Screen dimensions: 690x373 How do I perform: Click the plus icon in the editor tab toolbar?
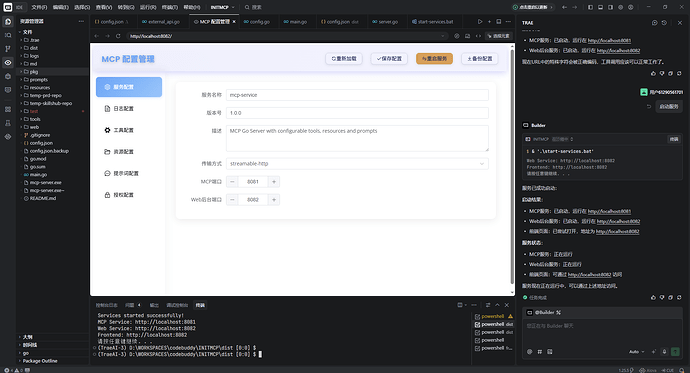(489, 22)
